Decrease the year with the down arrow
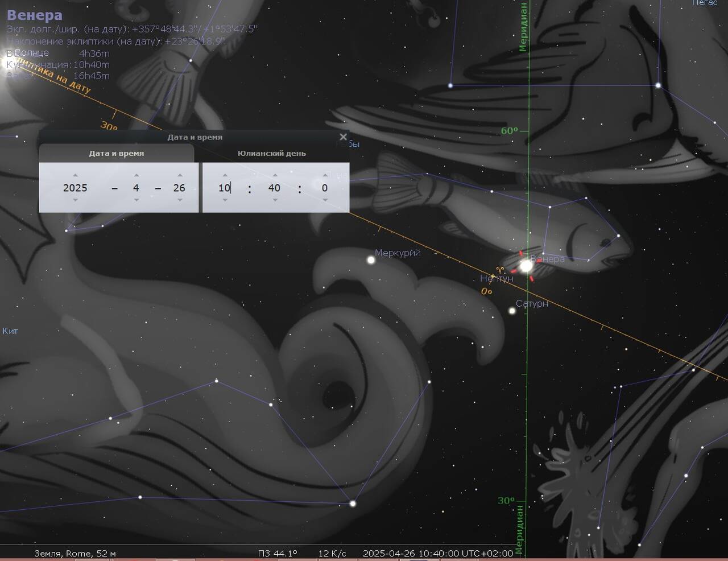 [75, 200]
